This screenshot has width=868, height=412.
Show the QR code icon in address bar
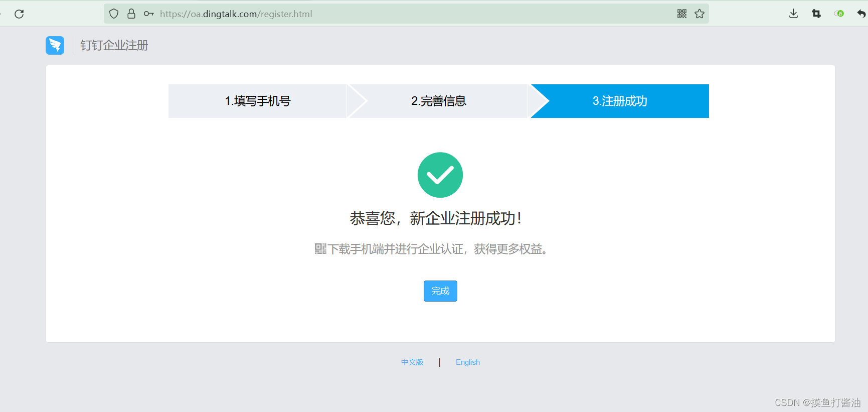682,14
